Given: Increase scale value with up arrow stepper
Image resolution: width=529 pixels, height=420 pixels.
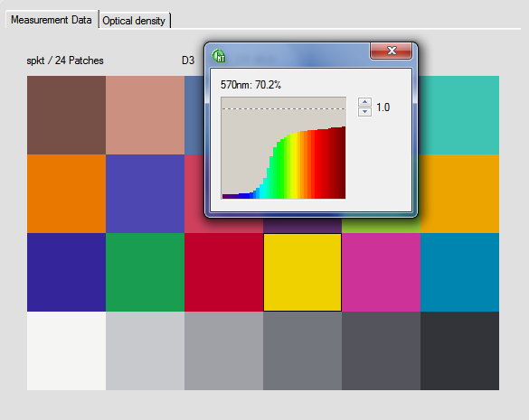Looking at the screenshot, I should (x=364, y=102).
